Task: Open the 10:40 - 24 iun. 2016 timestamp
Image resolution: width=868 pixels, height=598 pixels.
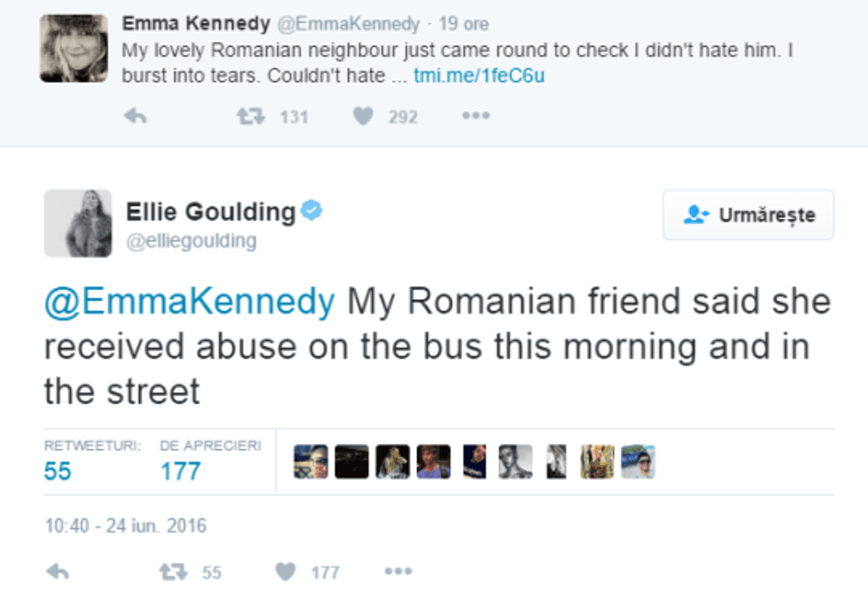Action: (125, 525)
